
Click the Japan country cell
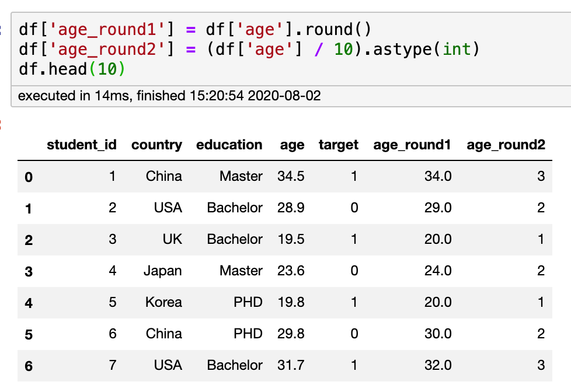tap(163, 271)
